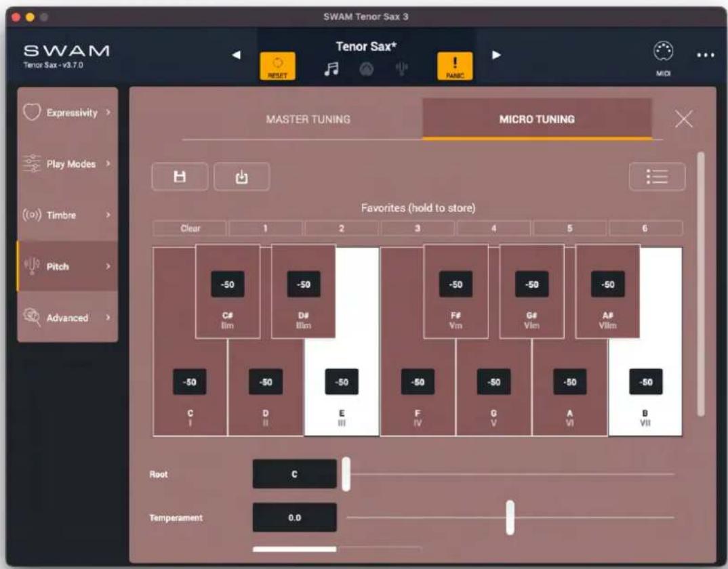Image resolution: width=728 pixels, height=569 pixels.
Task: Select the MICRO TUNING tab
Action: [537, 119]
